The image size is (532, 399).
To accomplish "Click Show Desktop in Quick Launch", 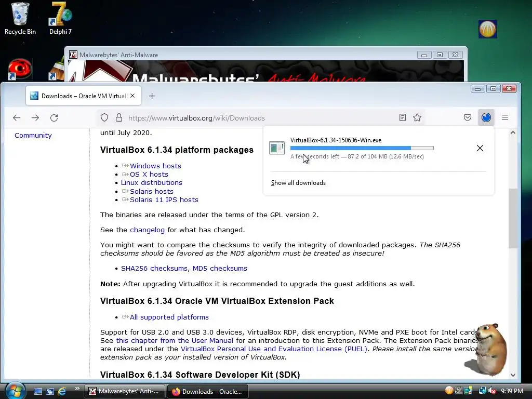I will coord(37,391).
